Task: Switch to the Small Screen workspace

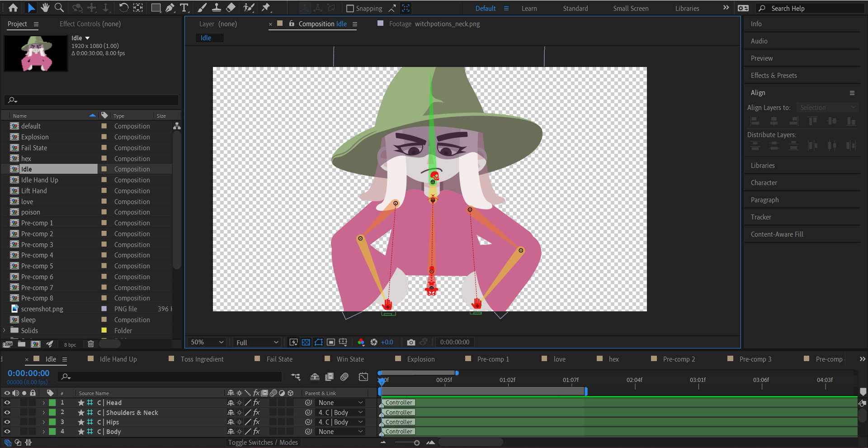Action: click(x=631, y=9)
